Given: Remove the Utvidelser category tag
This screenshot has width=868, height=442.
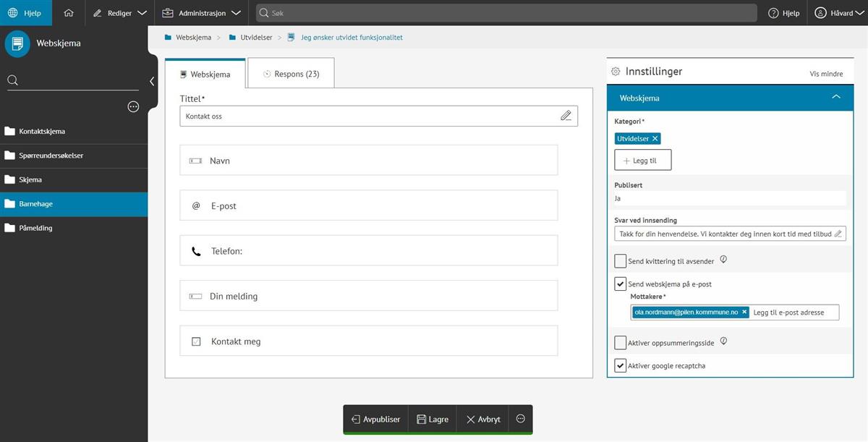Looking at the screenshot, I should [655, 139].
